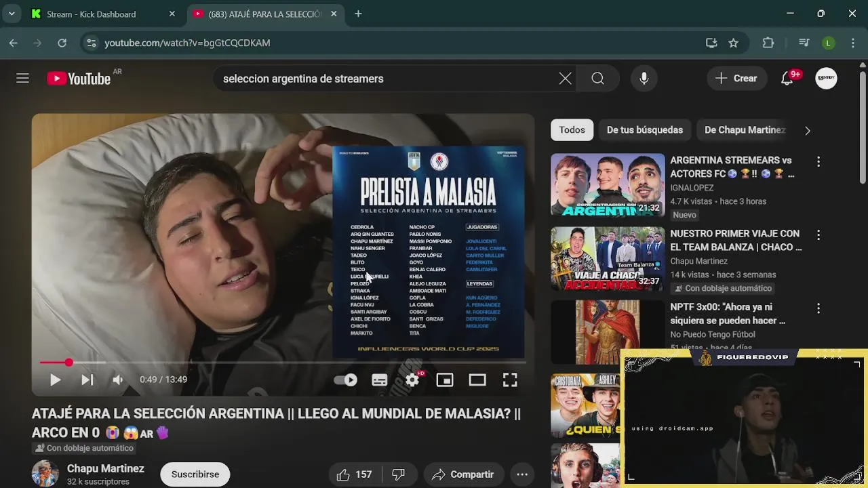The height and width of the screenshot is (488, 868).
Task: Open the browser media controls icon
Action: tap(804, 43)
